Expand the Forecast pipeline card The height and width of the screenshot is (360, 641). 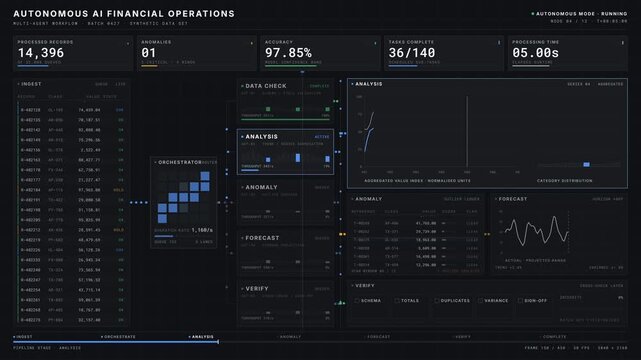point(242,238)
